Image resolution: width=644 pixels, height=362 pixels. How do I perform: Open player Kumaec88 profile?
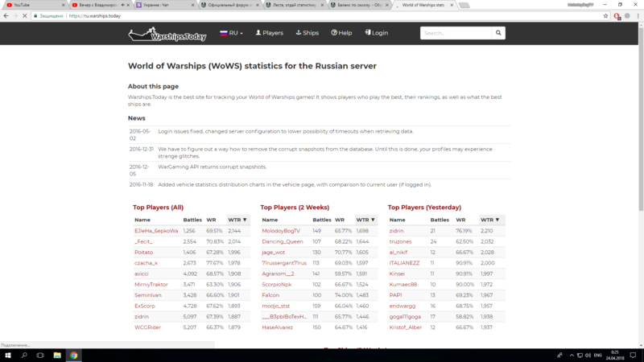[403, 284]
